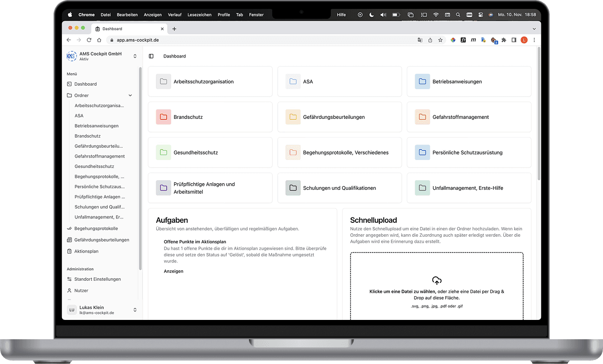Open the Unfallmanagement, Erste-Hilfe folder
The height and width of the screenshot is (364, 603).
point(469,188)
